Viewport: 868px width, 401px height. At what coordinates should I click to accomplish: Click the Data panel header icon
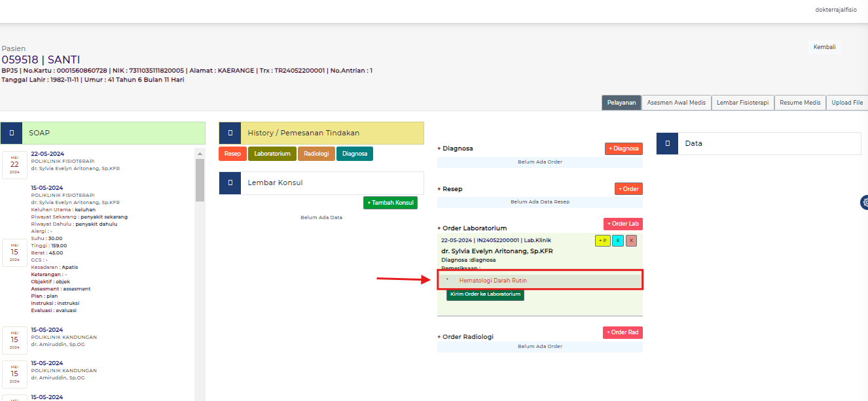667,143
